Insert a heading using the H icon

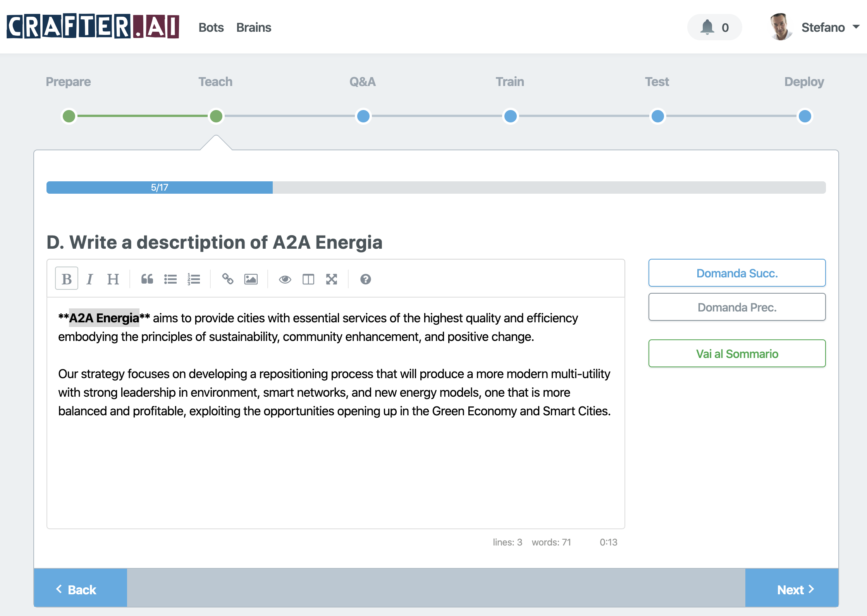[113, 279]
